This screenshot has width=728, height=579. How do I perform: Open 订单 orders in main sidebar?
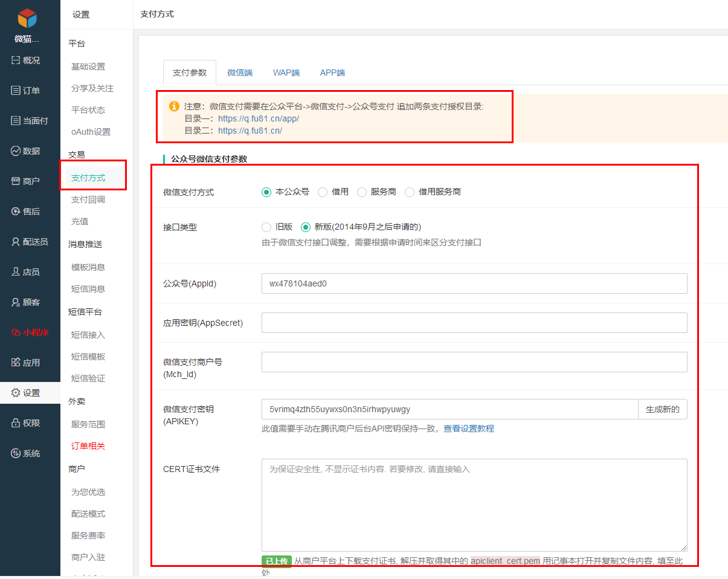pos(25,91)
